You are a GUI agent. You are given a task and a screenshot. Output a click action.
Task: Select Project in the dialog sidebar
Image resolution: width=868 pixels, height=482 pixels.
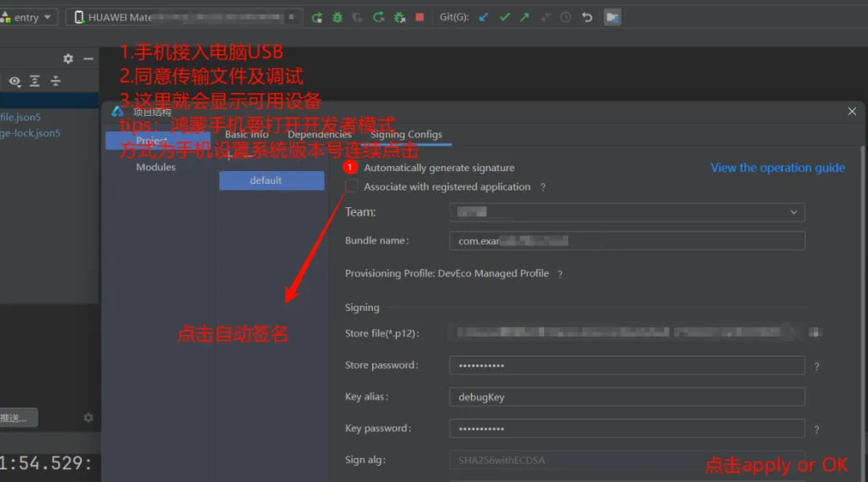coord(158,141)
